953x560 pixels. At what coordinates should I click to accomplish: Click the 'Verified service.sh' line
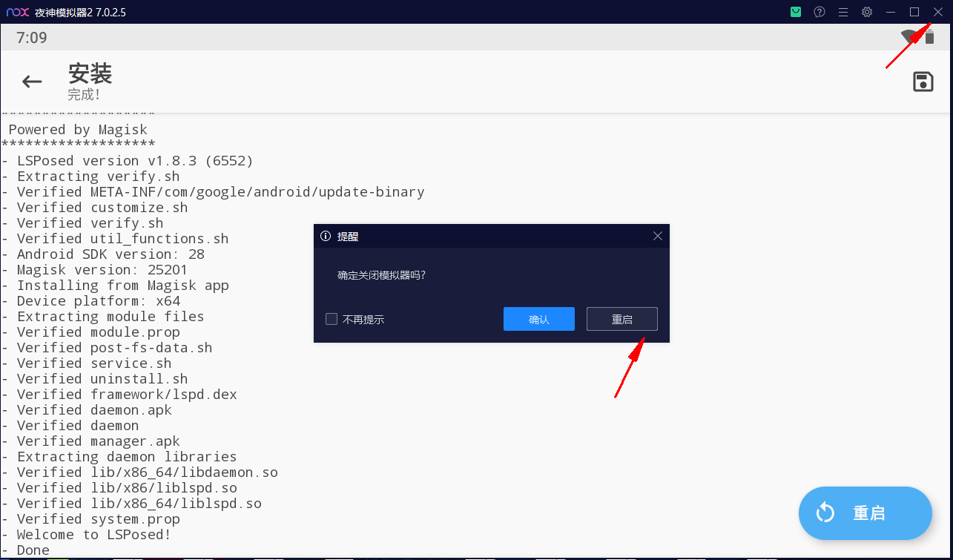(x=87, y=363)
